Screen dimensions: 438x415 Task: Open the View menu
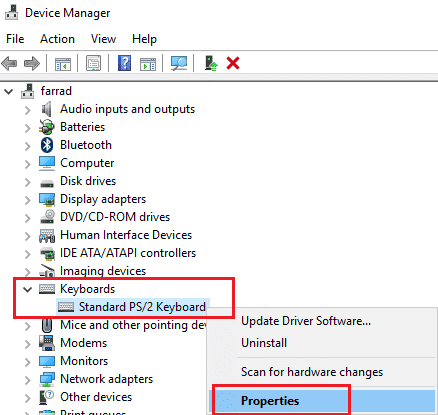tap(103, 39)
